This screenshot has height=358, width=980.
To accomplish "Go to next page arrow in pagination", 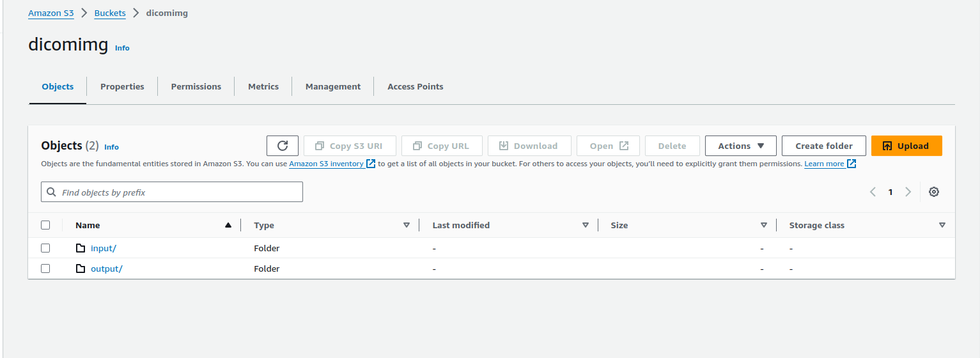I will click(908, 192).
